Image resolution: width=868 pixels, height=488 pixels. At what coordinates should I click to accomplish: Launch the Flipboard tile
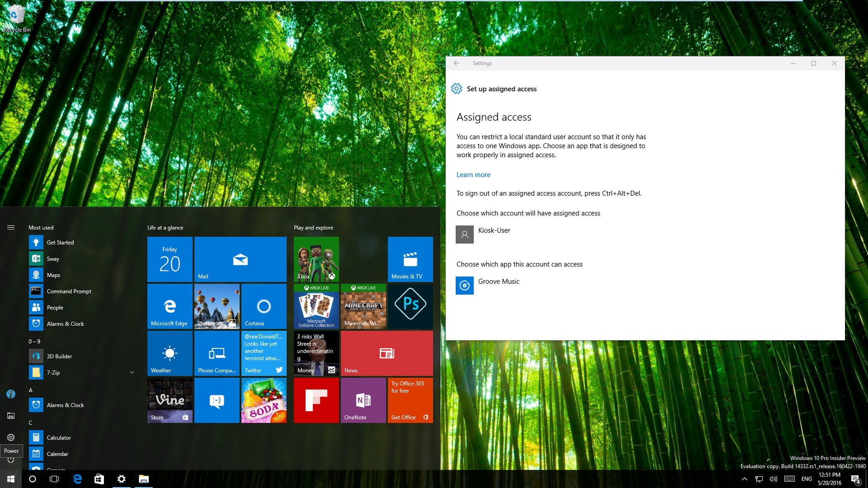click(316, 400)
